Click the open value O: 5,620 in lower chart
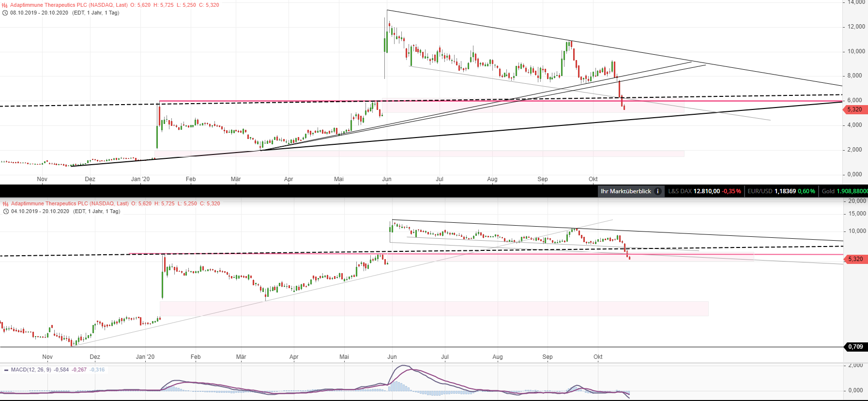868x401 pixels. (141, 204)
